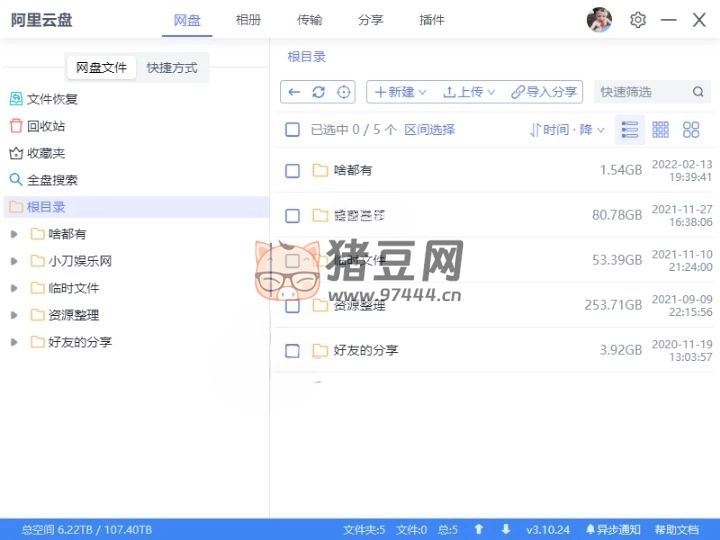Screen dimensions: 720x540
Task: Open the 时间·降 sort dropdown
Action: 568,130
